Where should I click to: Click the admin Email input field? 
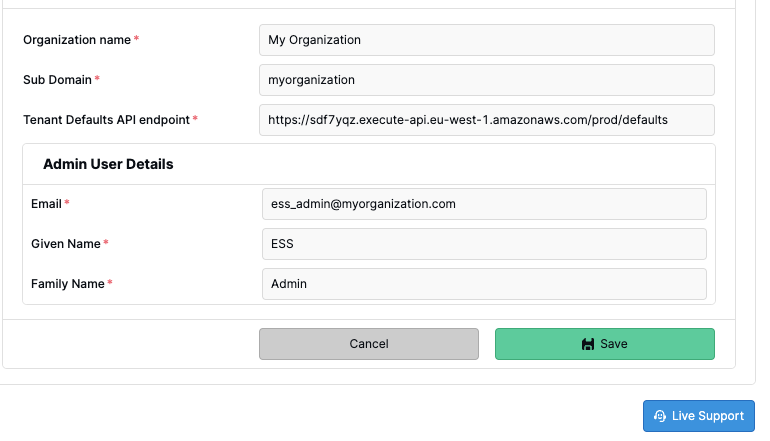pyautogui.click(x=484, y=204)
